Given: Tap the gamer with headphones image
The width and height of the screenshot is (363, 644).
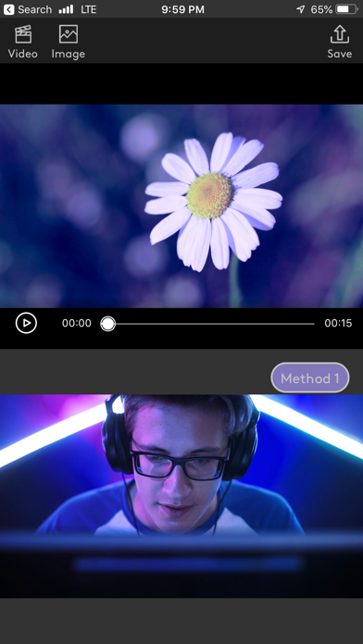Looking at the screenshot, I should (181, 496).
